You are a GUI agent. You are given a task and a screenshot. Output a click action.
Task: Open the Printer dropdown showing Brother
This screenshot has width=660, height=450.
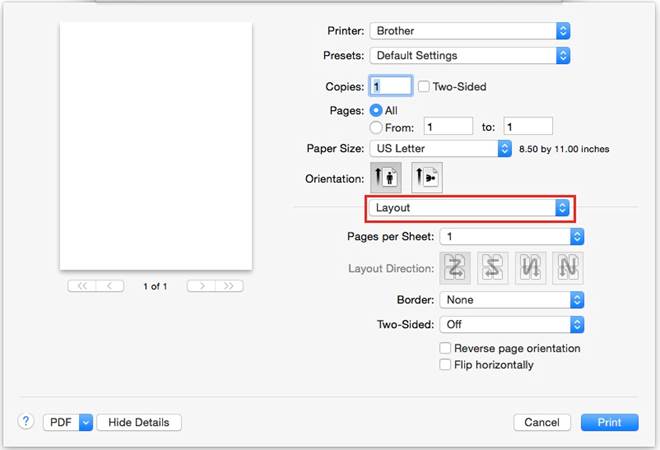(469, 31)
